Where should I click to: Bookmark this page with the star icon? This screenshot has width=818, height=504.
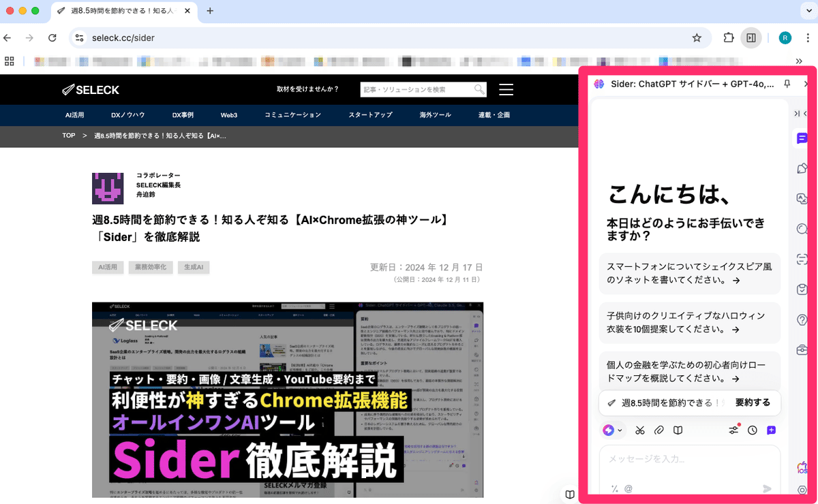pos(697,38)
